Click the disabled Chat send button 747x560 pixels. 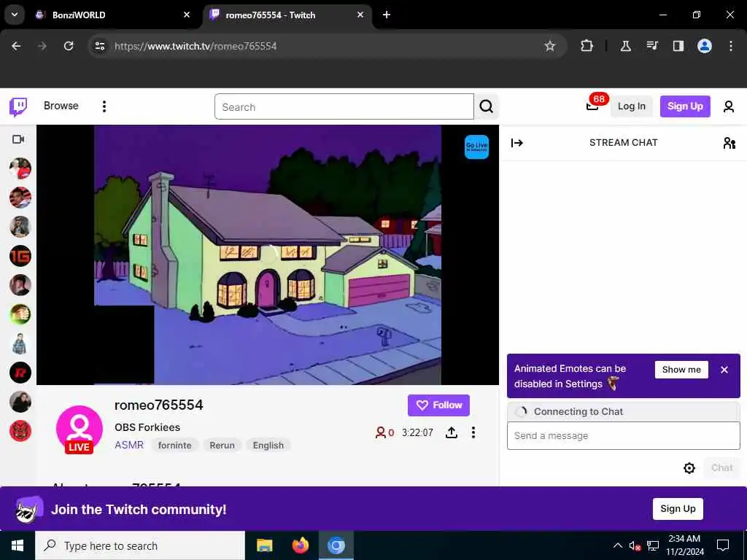click(721, 468)
